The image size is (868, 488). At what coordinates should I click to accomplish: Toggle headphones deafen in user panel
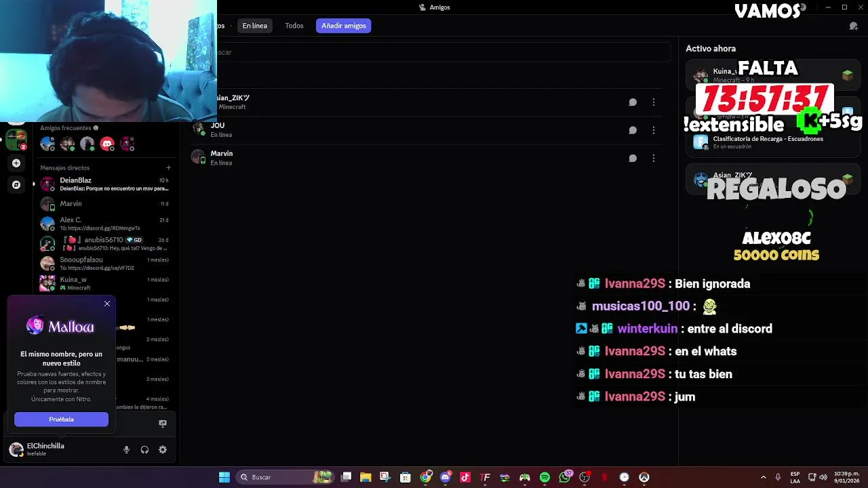click(144, 449)
